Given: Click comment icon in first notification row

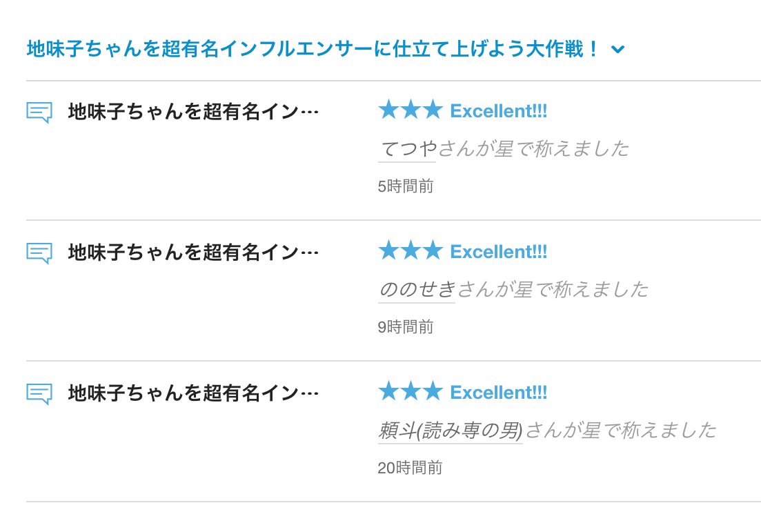Looking at the screenshot, I should [x=39, y=112].
